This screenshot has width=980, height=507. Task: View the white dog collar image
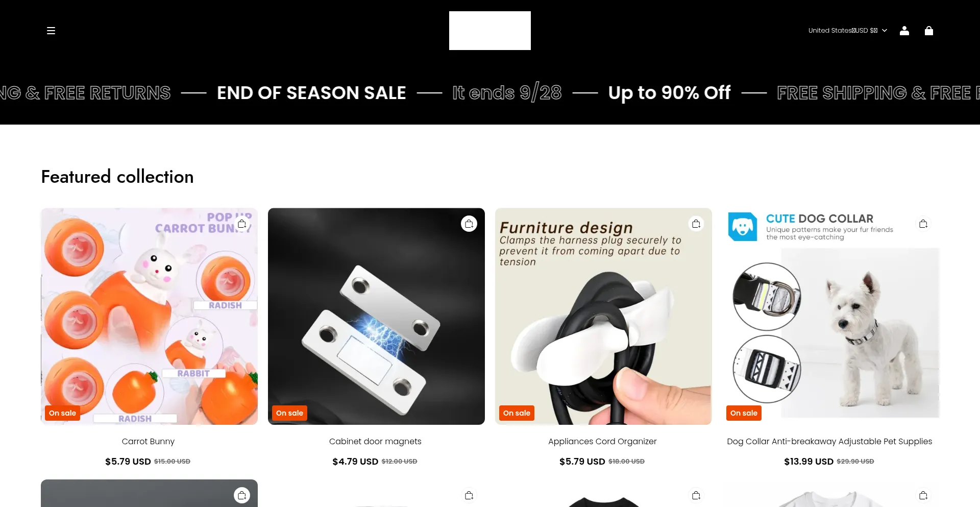click(830, 316)
